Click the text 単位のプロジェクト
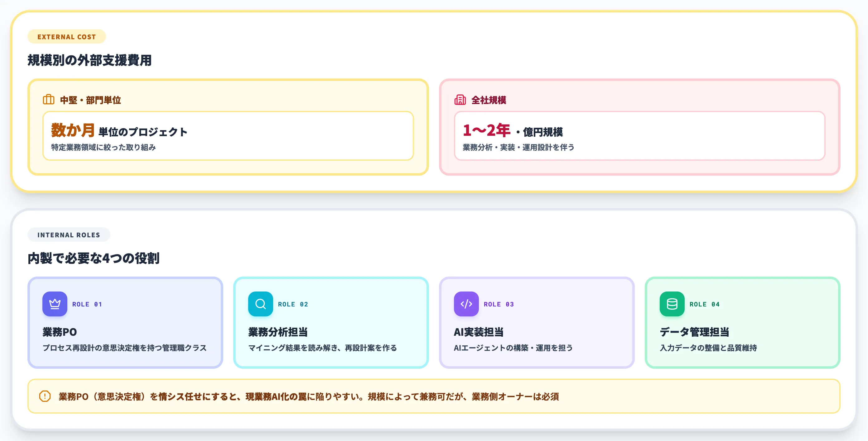The width and height of the screenshot is (868, 441). [x=143, y=132]
